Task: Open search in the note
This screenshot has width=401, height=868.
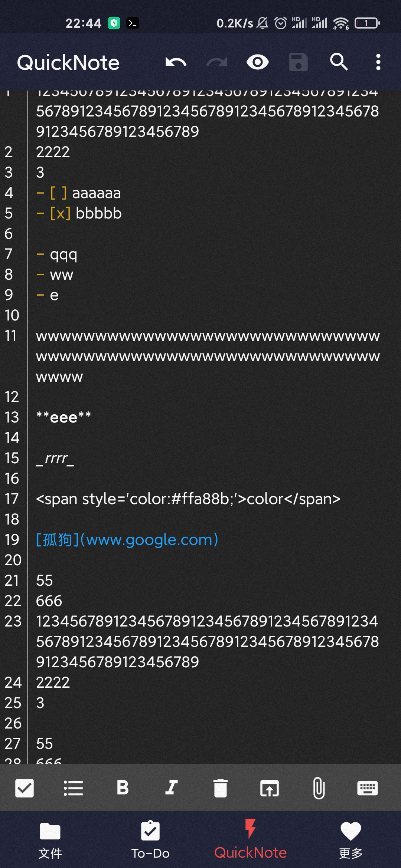Action: [x=339, y=62]
